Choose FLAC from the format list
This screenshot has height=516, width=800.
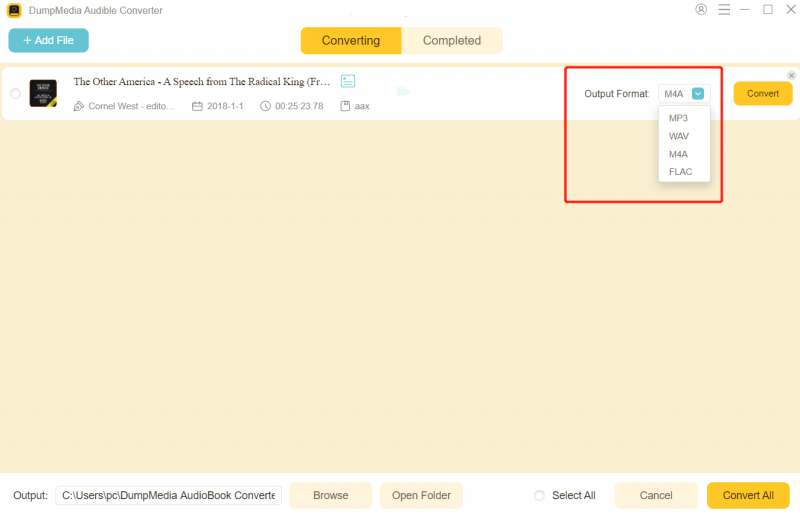(x=680, y=172)
